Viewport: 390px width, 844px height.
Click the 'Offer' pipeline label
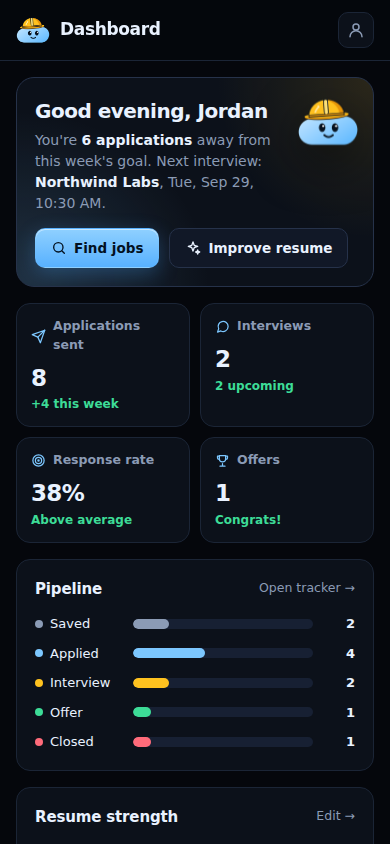66,713
